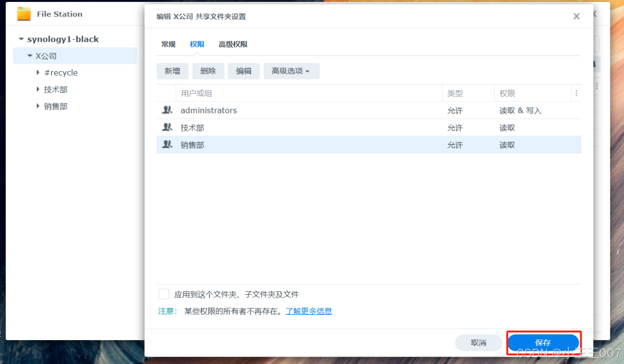
Task: Collapse the synology1-black tree node
Action: [20, 38]
